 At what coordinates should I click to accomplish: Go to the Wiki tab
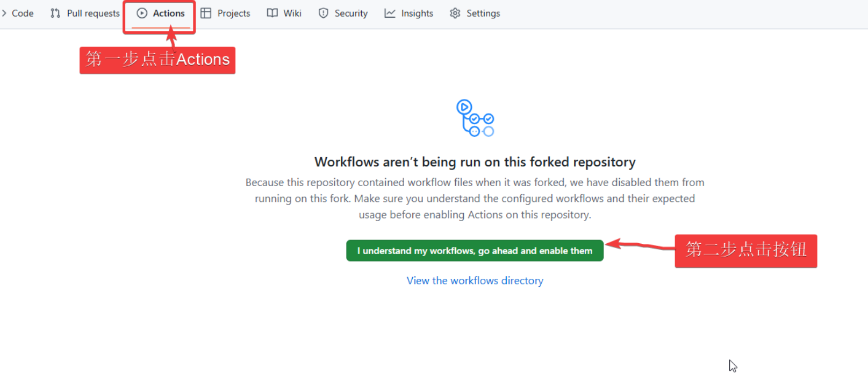coord(284,13)
